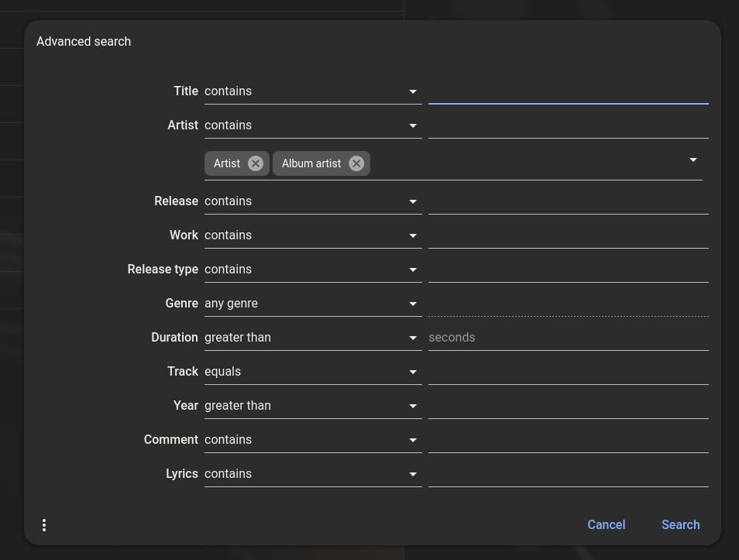
Task: Click the Genre value input field
Action: pyautogui.click(x=568, y=304)
